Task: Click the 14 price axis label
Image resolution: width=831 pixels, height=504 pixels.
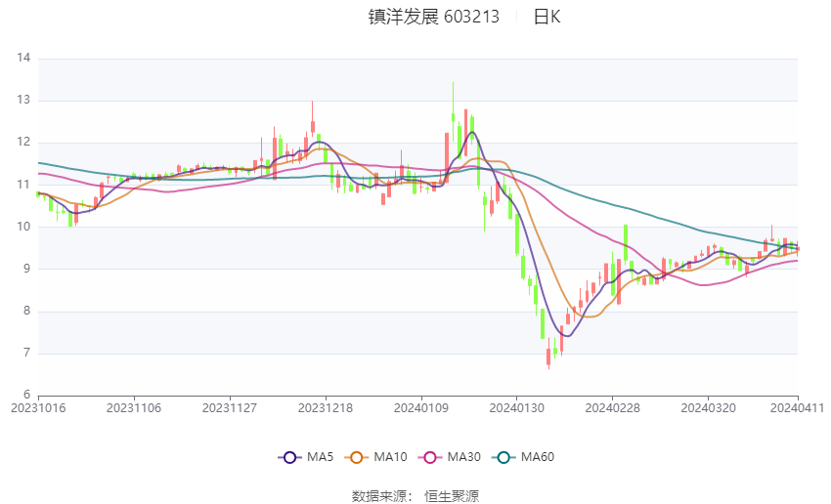Action: (x=23, y=58)
